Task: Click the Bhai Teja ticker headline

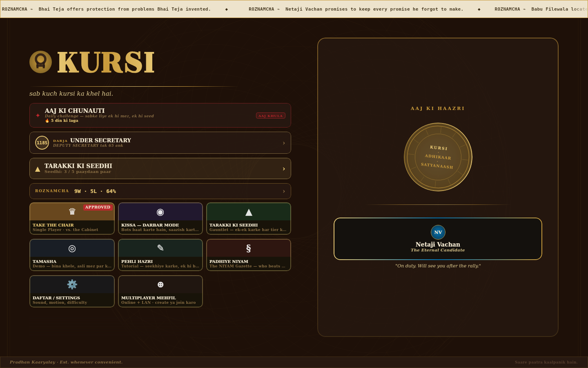Action: pos(125,9)
